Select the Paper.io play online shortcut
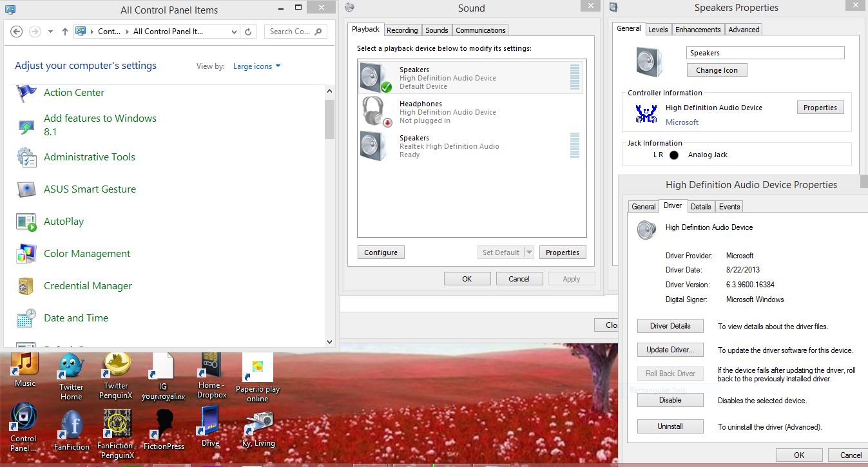This screenshot has width=868, height=467. [x=258, y=378]
